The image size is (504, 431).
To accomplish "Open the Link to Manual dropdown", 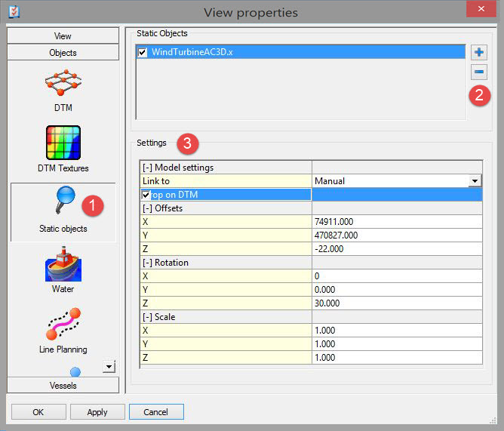I will pyautogui.click(x=475, y=181).
